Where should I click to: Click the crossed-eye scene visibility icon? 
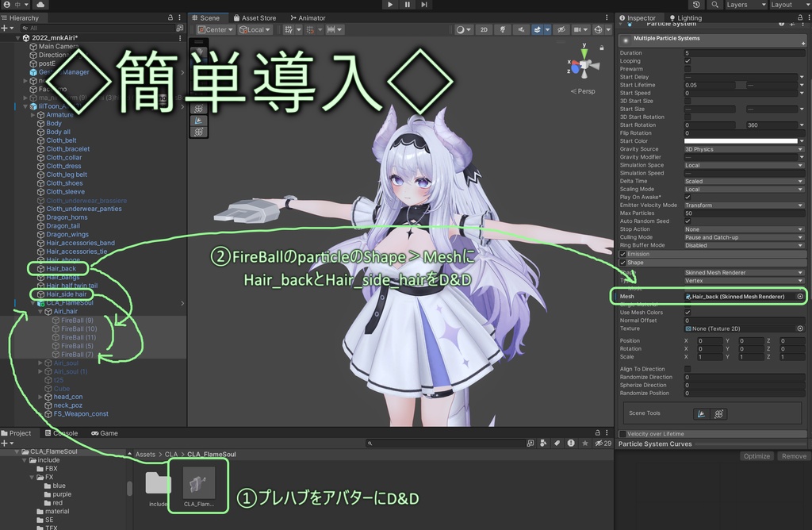[562, 29]
